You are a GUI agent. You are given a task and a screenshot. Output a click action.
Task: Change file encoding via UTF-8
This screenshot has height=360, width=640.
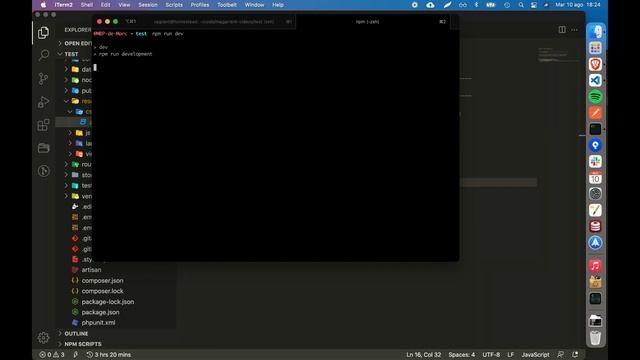pos(491,355)
